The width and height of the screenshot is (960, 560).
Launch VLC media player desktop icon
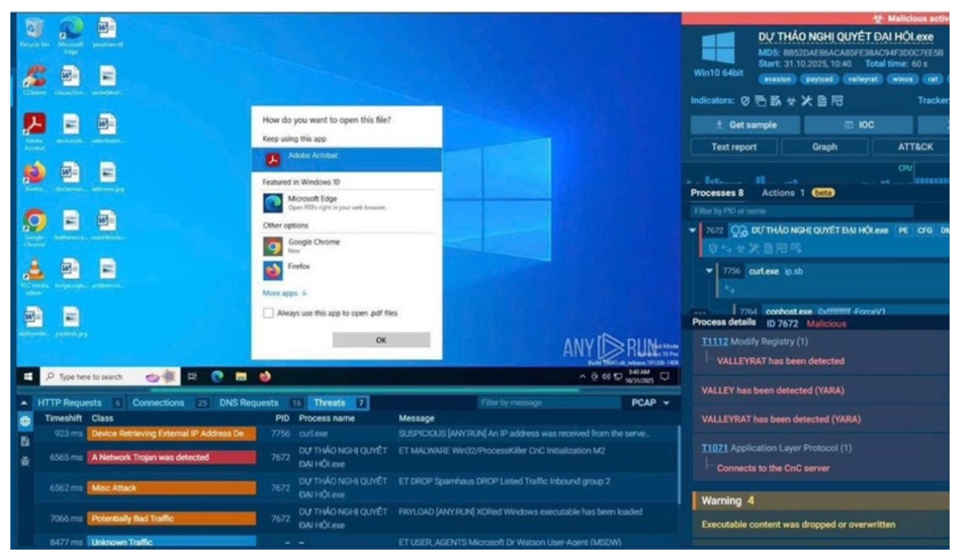[x=34, y=272]
